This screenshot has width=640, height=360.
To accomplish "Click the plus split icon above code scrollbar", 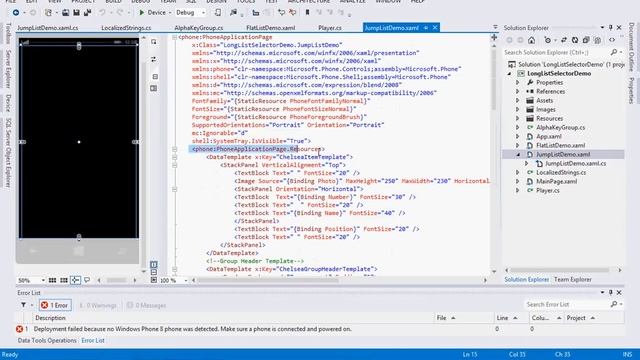I will click(494, 37).
